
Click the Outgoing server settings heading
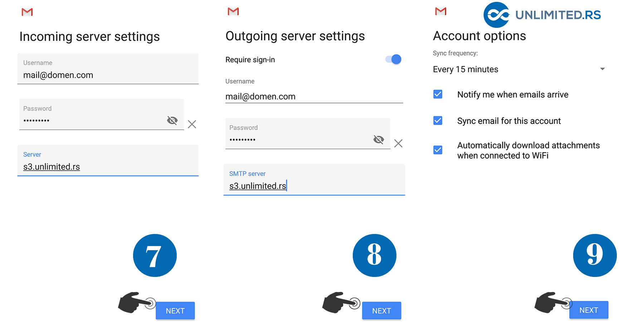(295, 36)
